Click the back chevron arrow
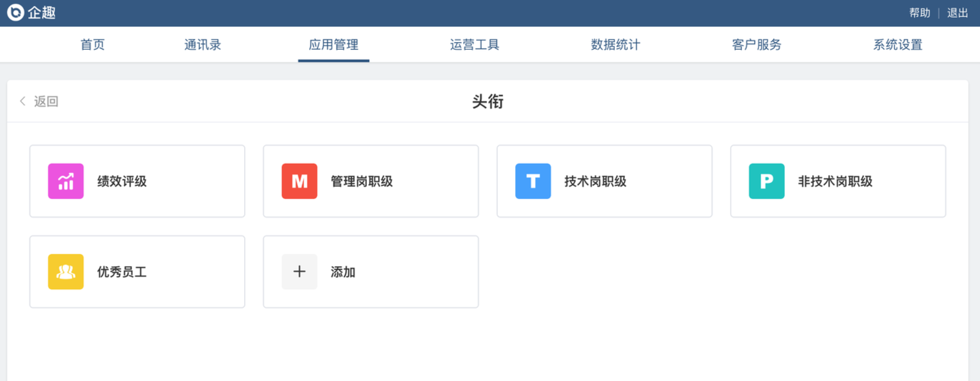 point(23,101)
